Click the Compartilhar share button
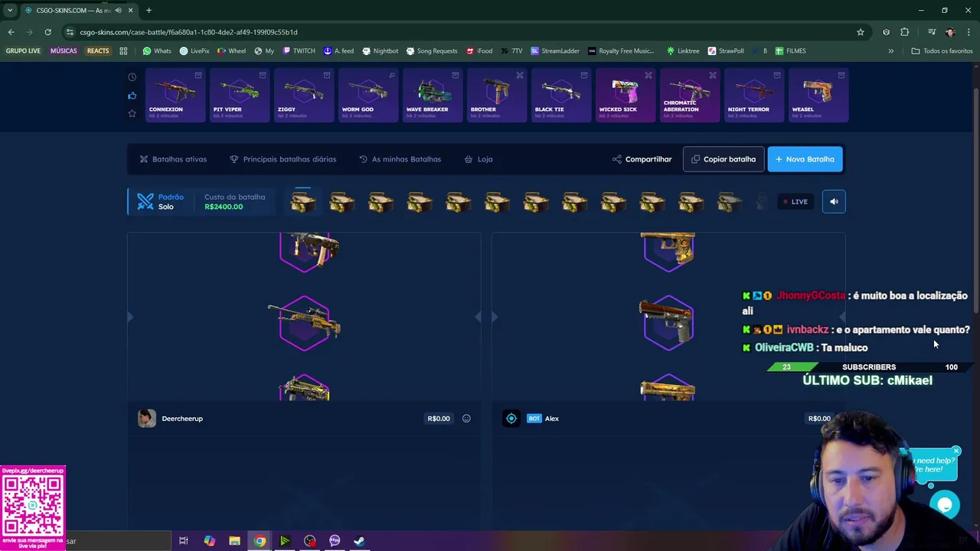Viewport: 980px width, 551px height. [x=642, y=159]
